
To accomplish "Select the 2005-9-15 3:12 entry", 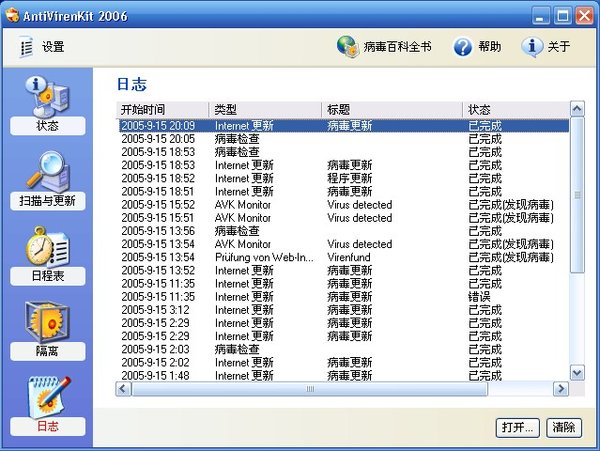I will coord(344,309).
